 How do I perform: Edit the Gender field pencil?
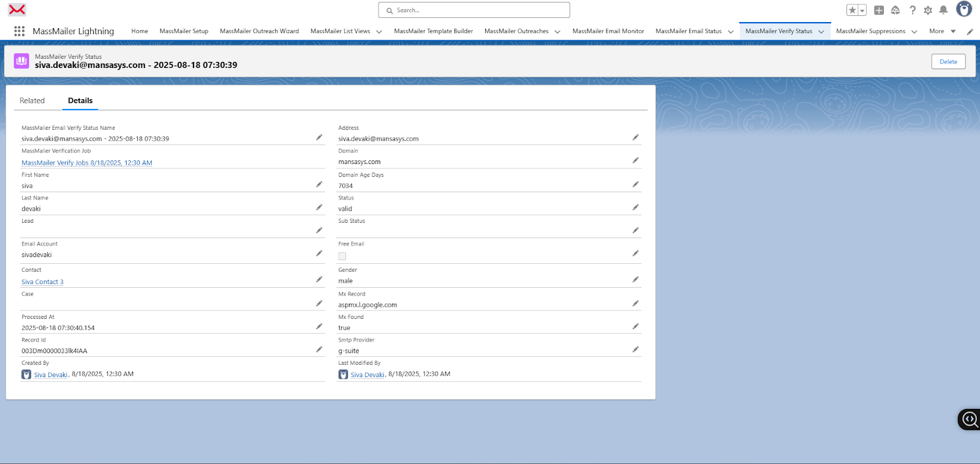[x=636, y=279]
